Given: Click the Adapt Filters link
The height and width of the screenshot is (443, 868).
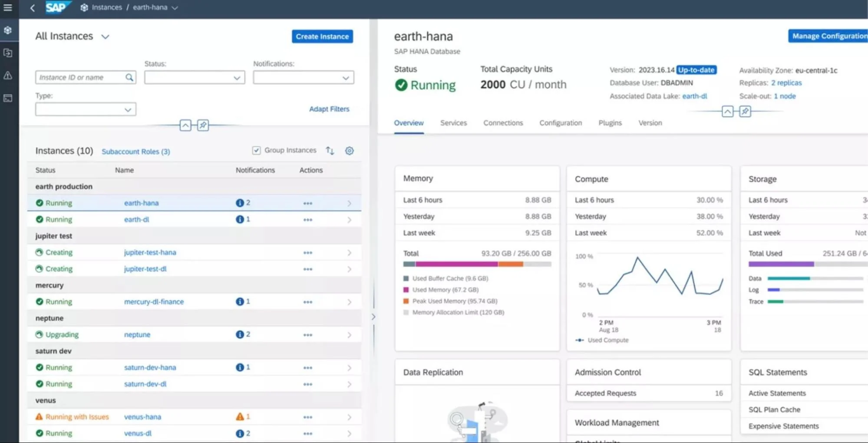Looking at the screenshot, I should click(329, 109).
